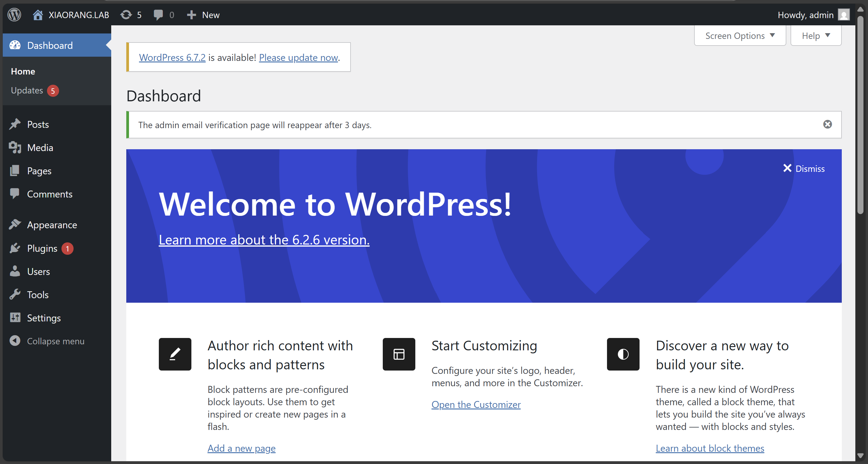868x464 pixels.
Task: Go to the Comments menu
Action: pyautogui.click(x=57, y=194)
